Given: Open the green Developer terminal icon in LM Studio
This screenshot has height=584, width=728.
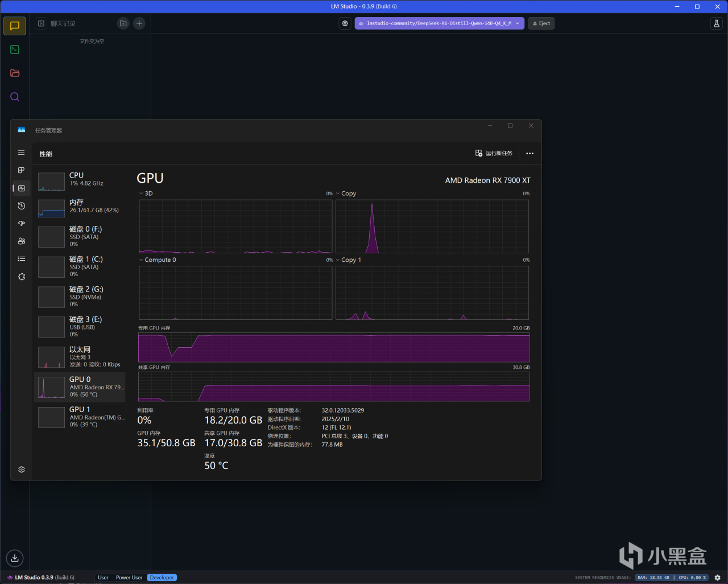Looking at the screenshot, I should click(15, 50).
